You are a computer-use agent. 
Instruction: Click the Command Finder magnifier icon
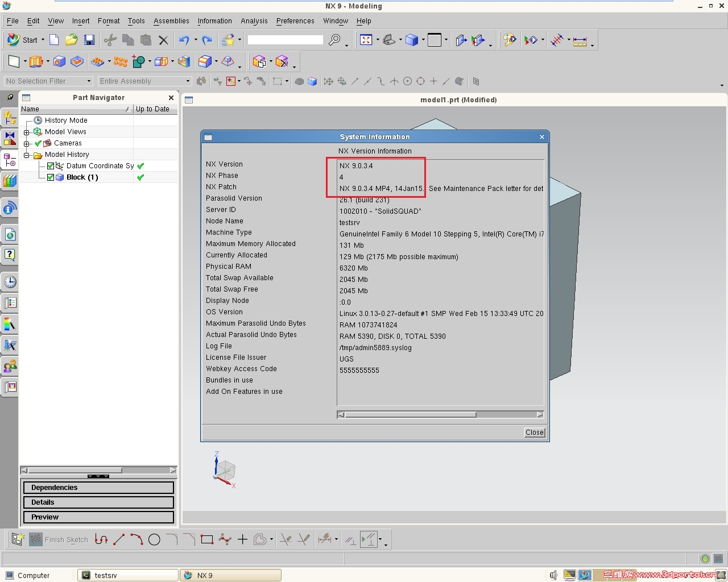coord(334,40)
